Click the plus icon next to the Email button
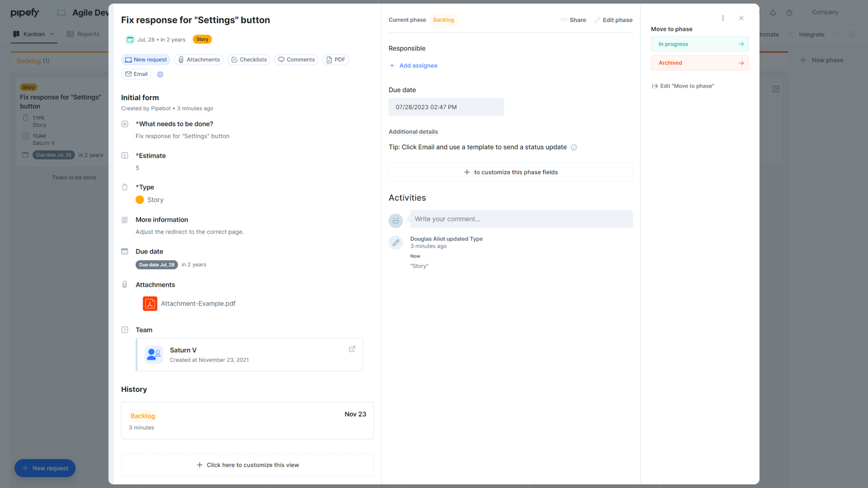 (x=160, y=74)
